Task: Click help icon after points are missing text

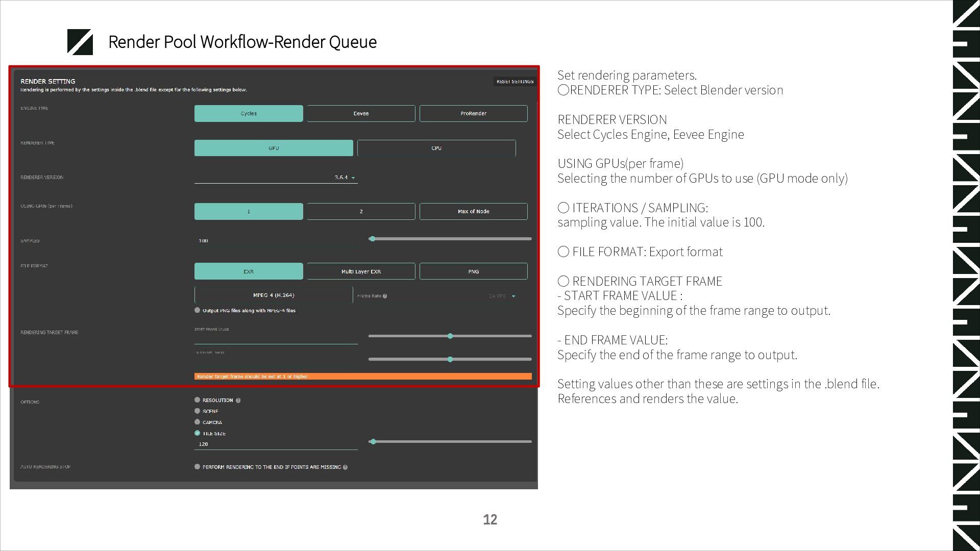Action: [346, 467]
